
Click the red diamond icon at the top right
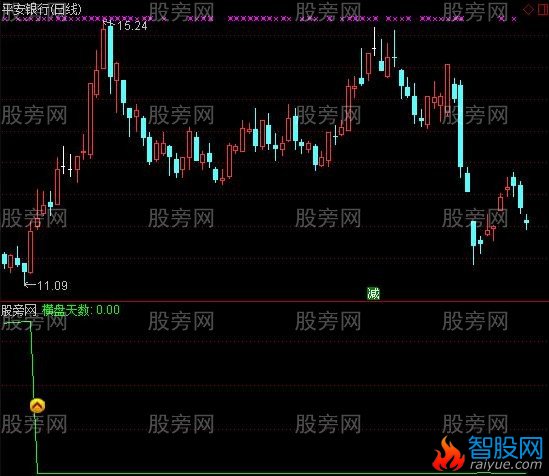[528, 9]
